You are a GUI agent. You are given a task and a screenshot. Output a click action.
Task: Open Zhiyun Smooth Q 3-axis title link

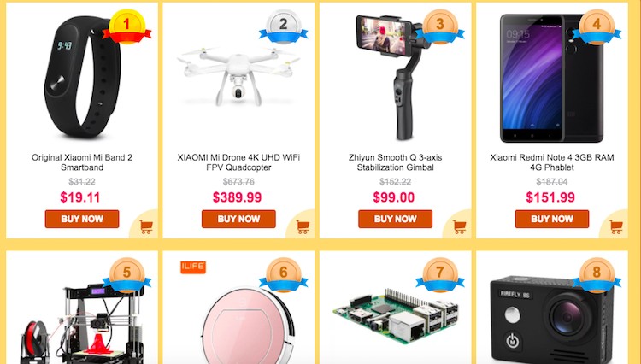click(395, 162)
